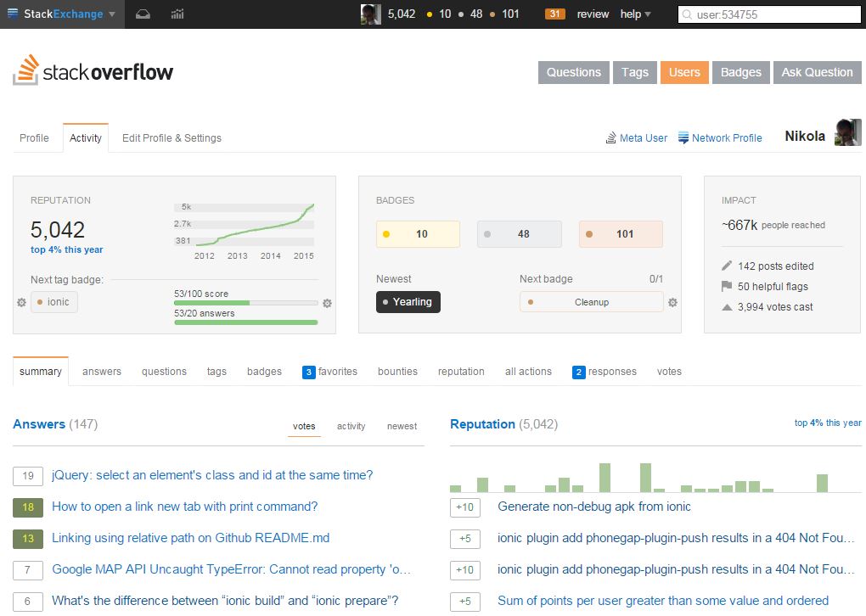Image resolution: width=866 pixels, height=616 pixels.
Task: Click the StackExchange logo icon
Action: pyautogui.click(x=13, y=14)
